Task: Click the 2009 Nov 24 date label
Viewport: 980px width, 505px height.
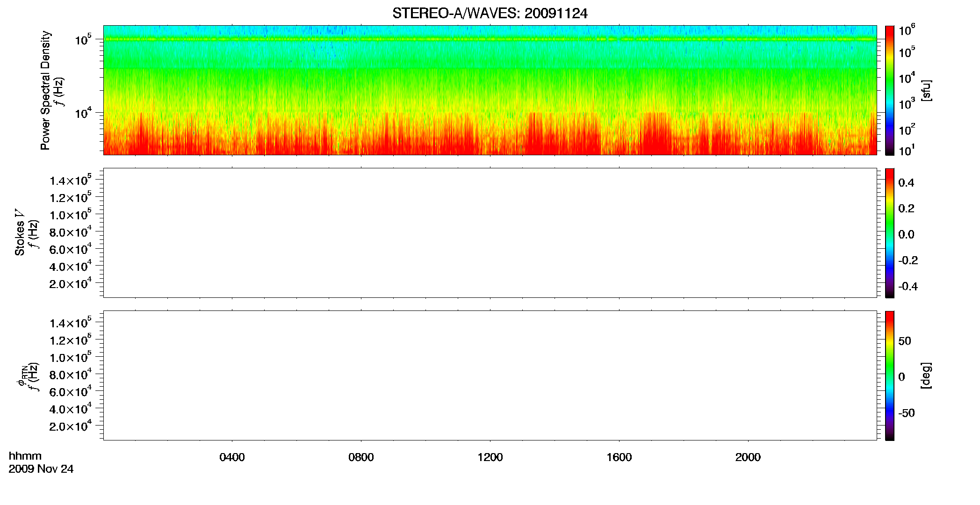Action: pyautogui.click(x=41, y=469)
